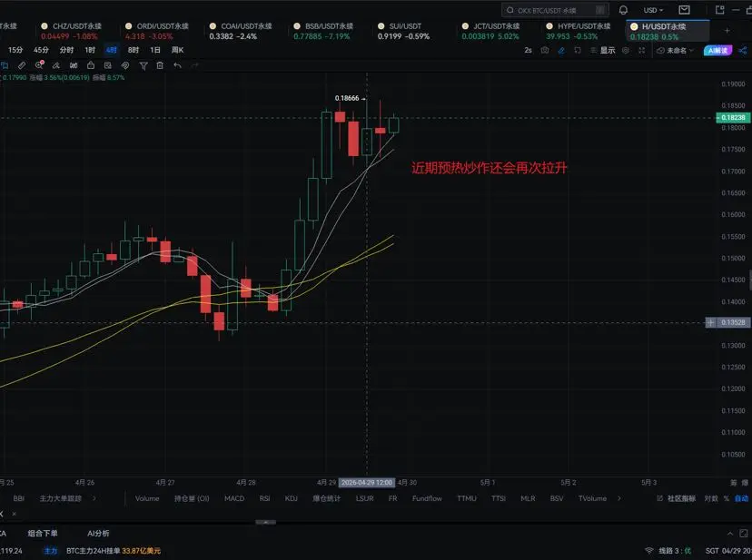Toggle the Fundflow indicator

click(x=428, y=498)
